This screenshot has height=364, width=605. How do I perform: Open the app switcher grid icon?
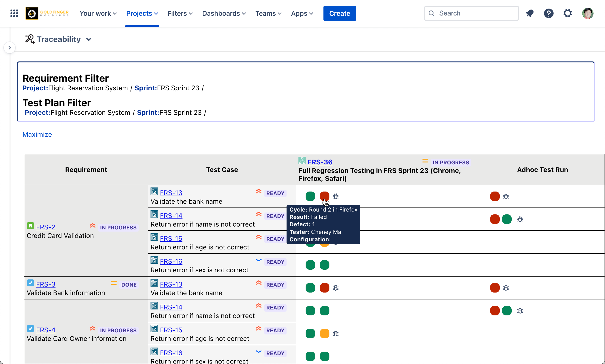(14, 13)
